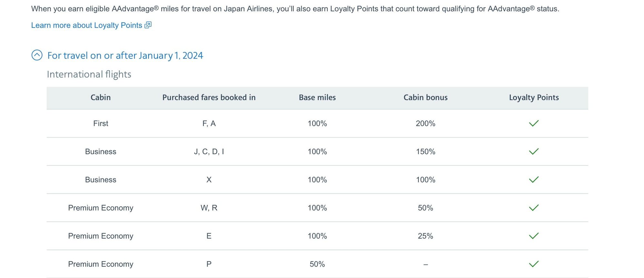Click the checkmark for Premium Economy P fare

click(x=534, y=264)
